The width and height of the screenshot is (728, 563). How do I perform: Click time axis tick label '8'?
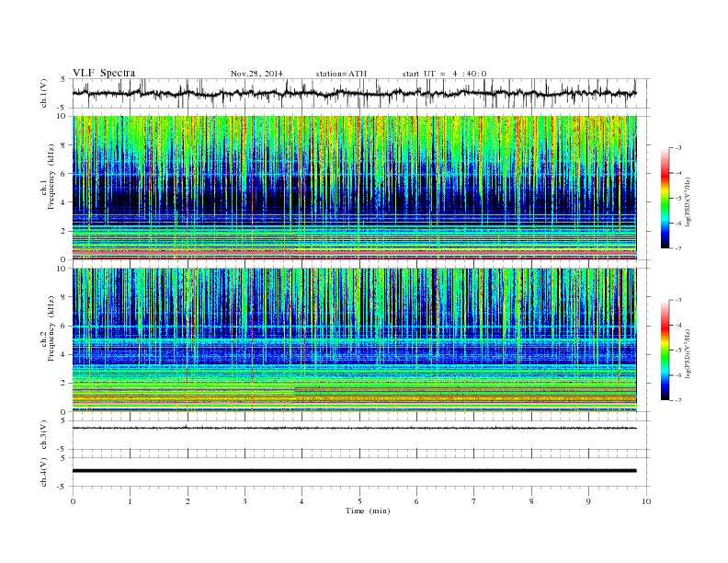click(531, 501)
